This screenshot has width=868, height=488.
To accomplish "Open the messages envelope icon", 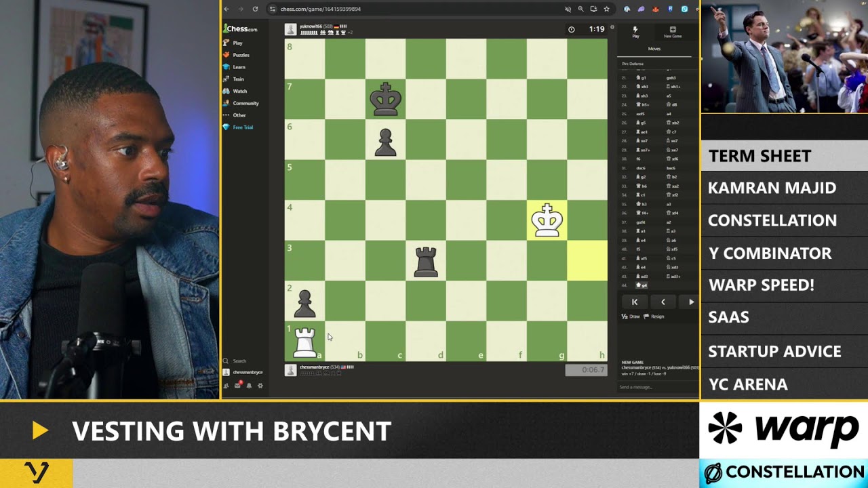I will click(x=237, y=386).
